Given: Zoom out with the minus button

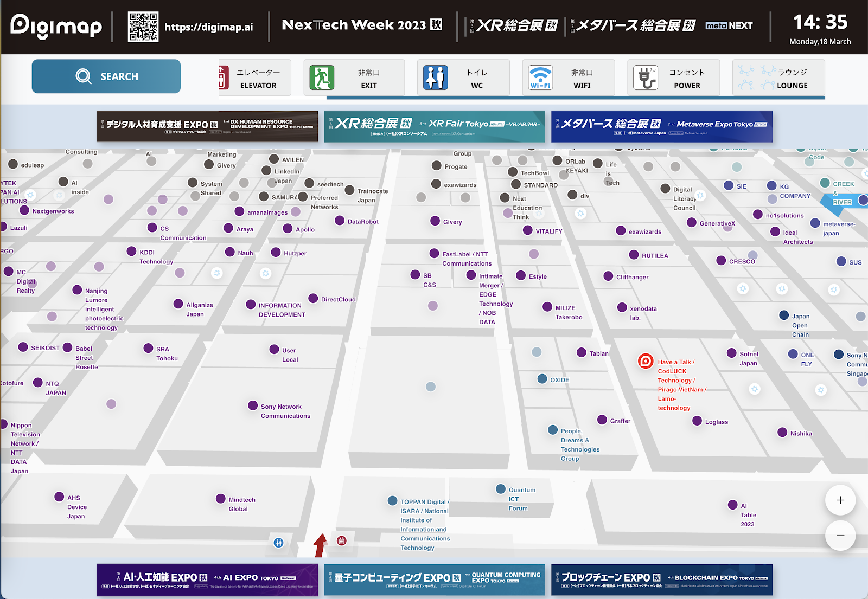Looking at the screenshot, I should point(840,536).
